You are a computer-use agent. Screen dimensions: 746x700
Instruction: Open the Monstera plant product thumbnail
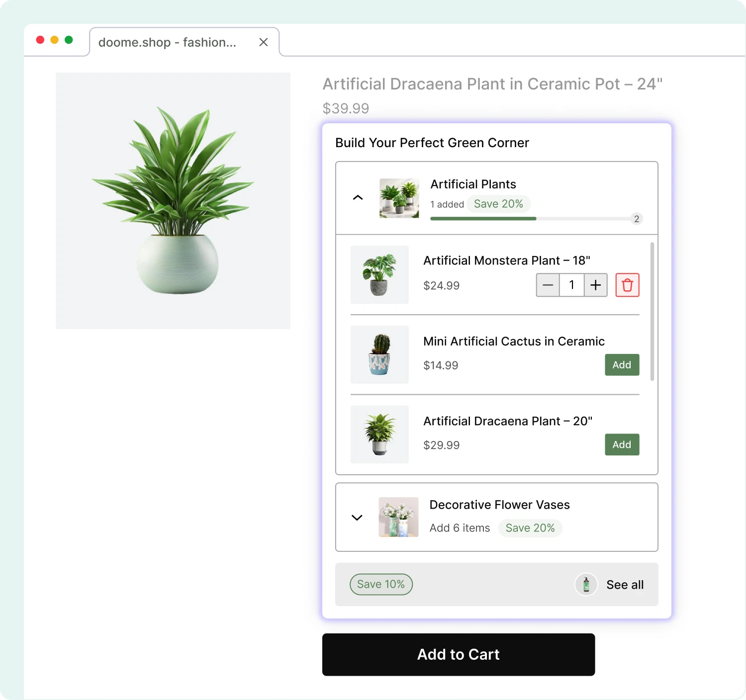click(x=379, y=275)
